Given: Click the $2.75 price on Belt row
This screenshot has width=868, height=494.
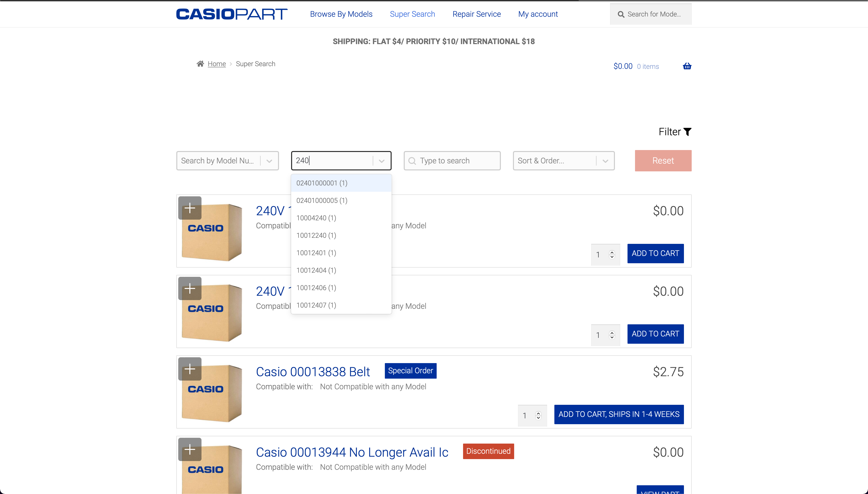Looking at the screenshot, I should coord(668,372).
